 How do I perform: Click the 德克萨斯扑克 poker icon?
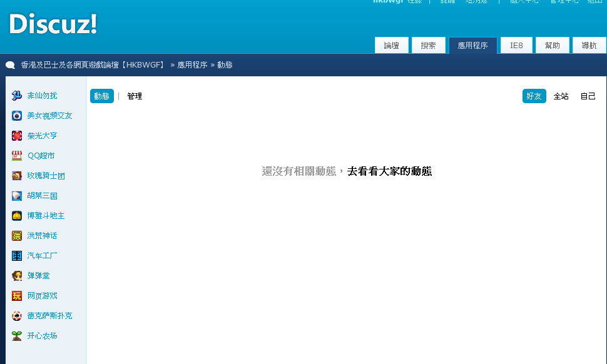click(17, 316)
